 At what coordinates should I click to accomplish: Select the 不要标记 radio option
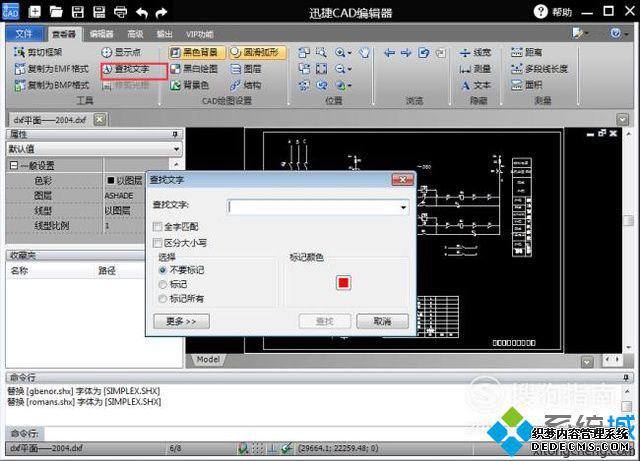coord(162,270)
